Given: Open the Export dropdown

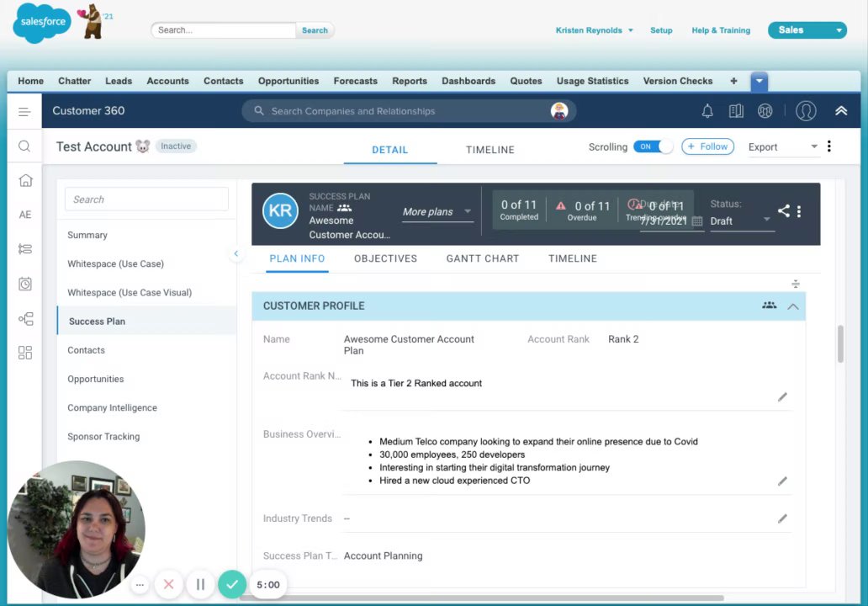Looking at the screenshot, I should [x=783, y=147].
